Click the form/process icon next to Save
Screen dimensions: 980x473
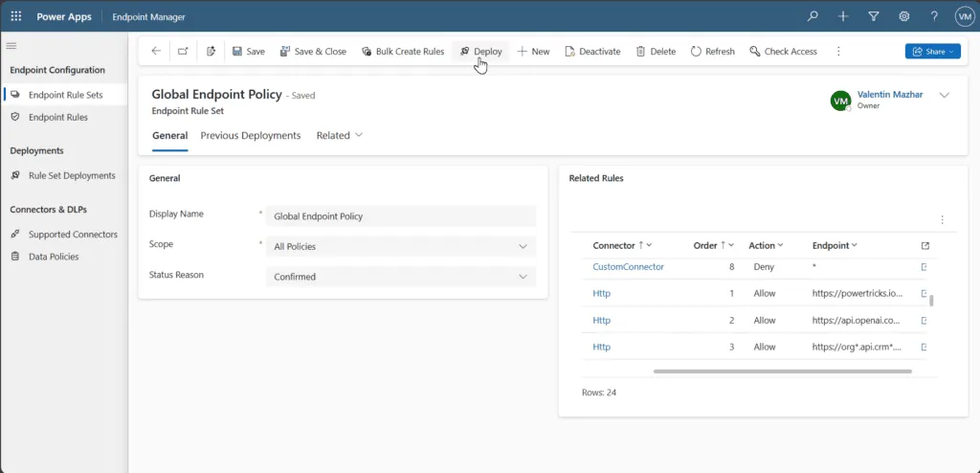tap(212, 52)
